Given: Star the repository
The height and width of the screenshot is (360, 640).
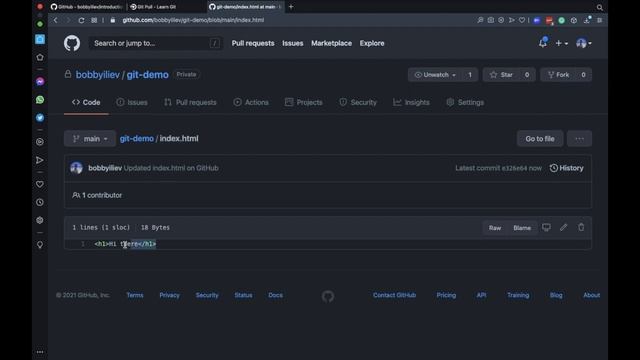Looking at the screenshot, I should click(x=502, y=75).
